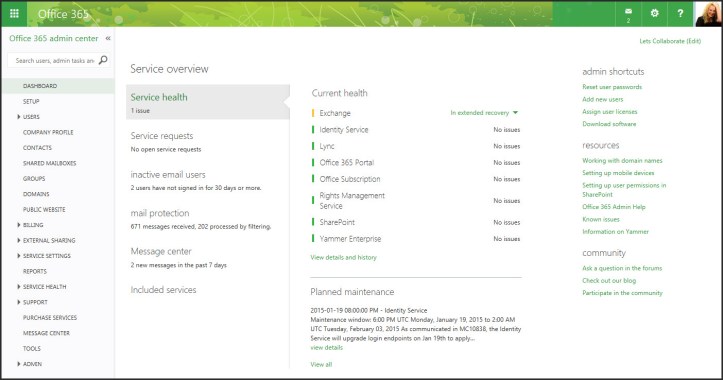Click Ask a question in the forums
Screen dimensions: 723x380
(622, 268)
